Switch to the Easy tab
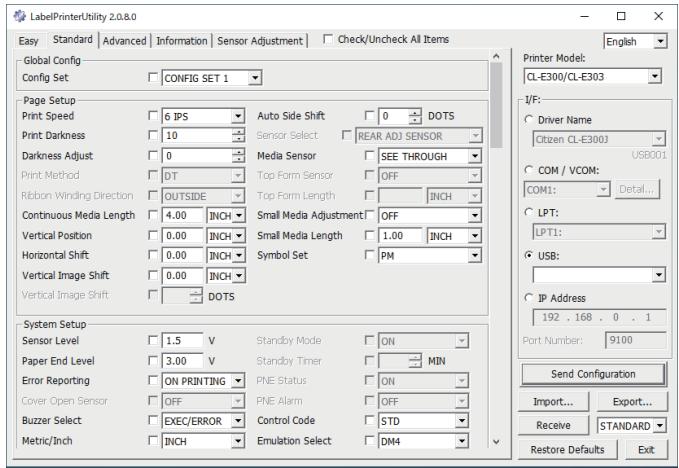 click(29, 41)
